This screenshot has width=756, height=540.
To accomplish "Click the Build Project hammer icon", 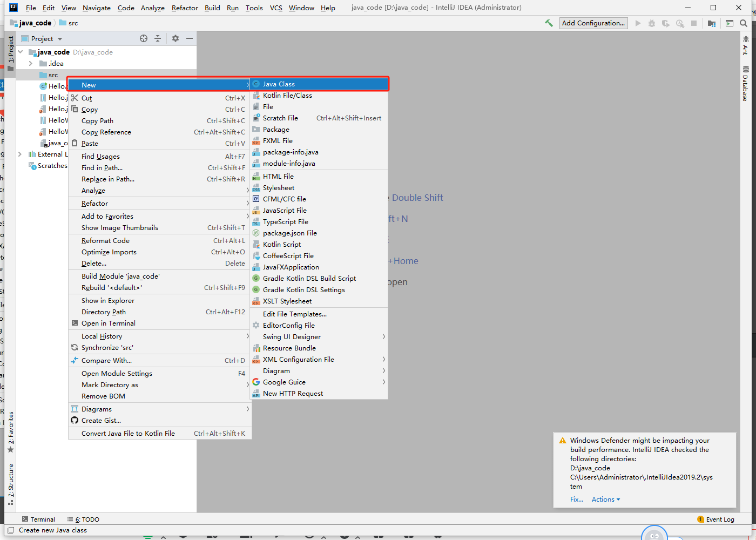I will coord(549,23).
